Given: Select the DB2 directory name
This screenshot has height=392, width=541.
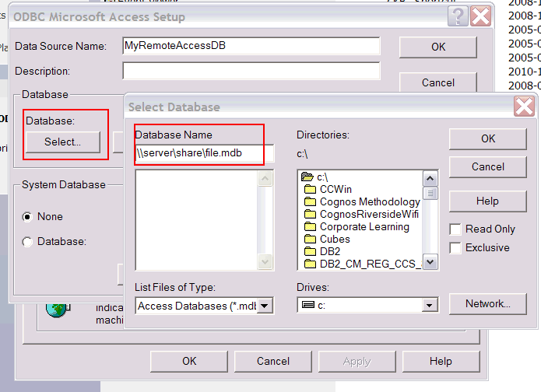Looking at the screenshot, I should (330, 251).
